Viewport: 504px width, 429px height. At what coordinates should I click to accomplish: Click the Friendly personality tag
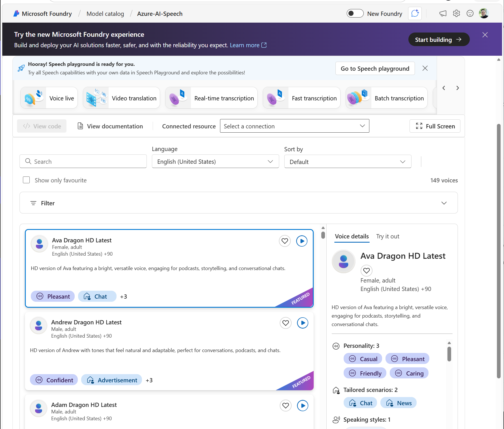click(365, 373)
